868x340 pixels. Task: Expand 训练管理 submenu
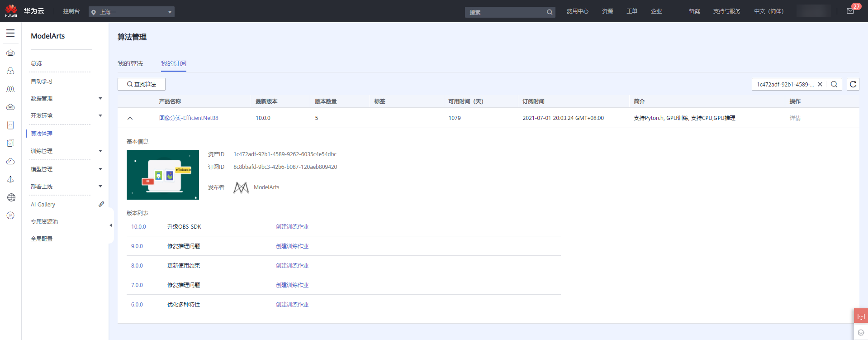100,151
